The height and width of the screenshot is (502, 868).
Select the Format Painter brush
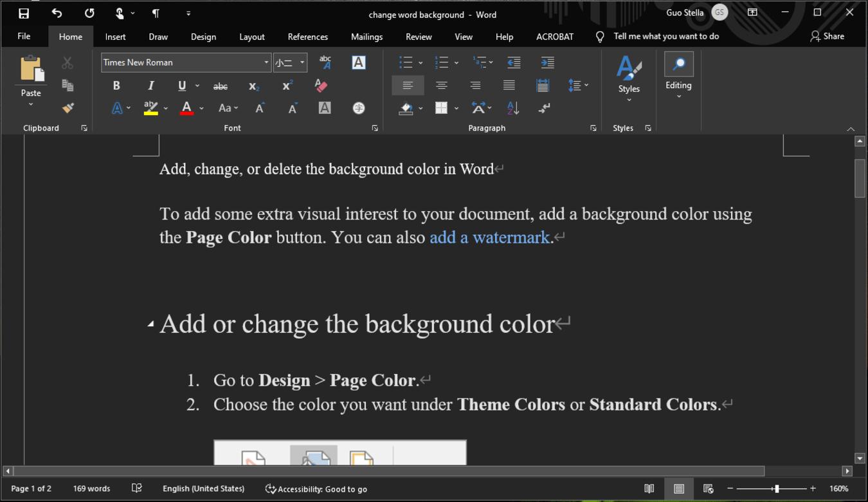(68, 107)
